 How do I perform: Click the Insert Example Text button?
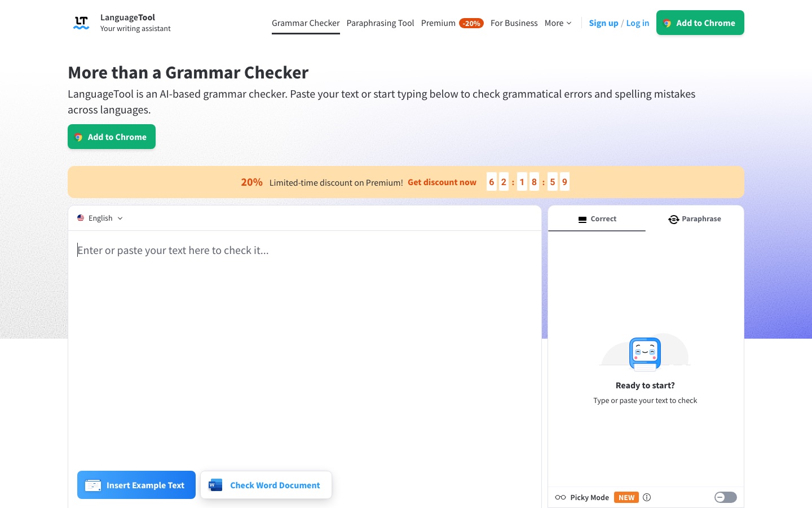click(136, 485)
